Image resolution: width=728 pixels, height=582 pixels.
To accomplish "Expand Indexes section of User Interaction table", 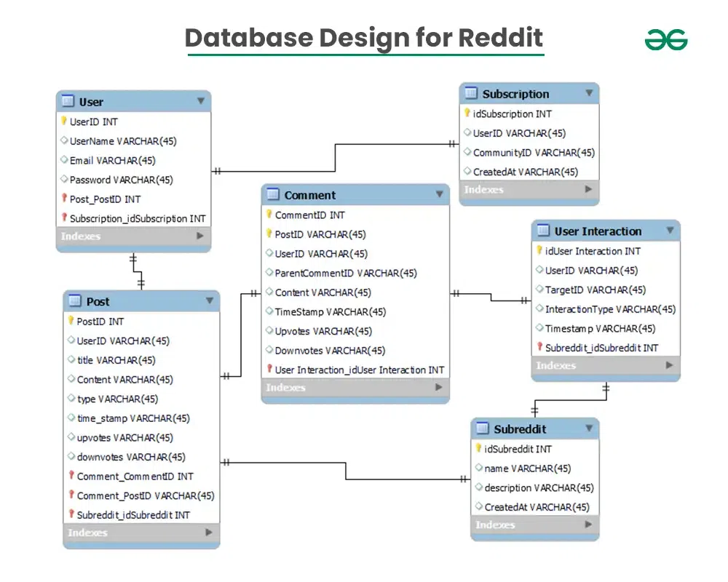I will pos(669,365).
